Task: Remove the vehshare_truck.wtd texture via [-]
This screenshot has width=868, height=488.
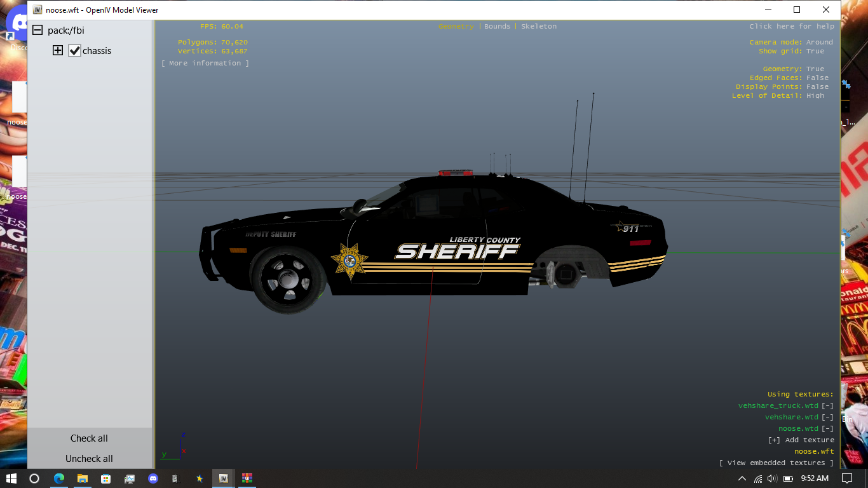Action: point(827,405)
